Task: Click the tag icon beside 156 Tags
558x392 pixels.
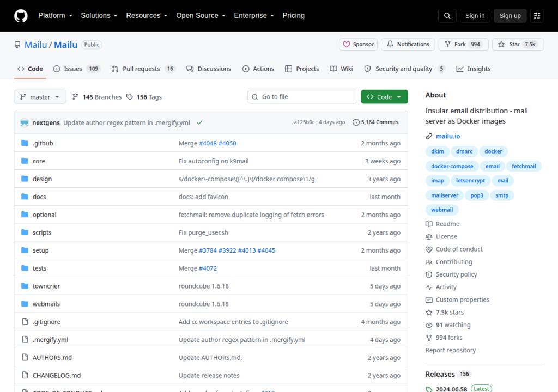Action: coord(130,97)
